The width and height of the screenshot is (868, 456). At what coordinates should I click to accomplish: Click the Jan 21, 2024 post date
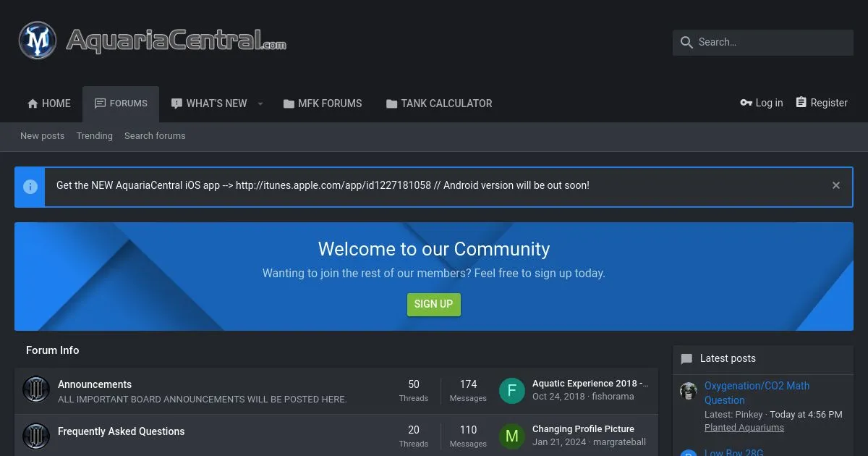(558, 442)
